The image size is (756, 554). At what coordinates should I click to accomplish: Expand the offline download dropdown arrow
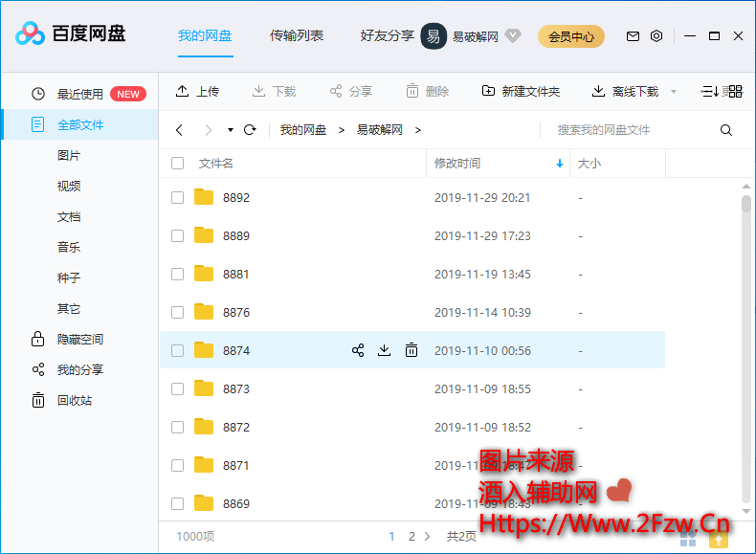(674, 92)
